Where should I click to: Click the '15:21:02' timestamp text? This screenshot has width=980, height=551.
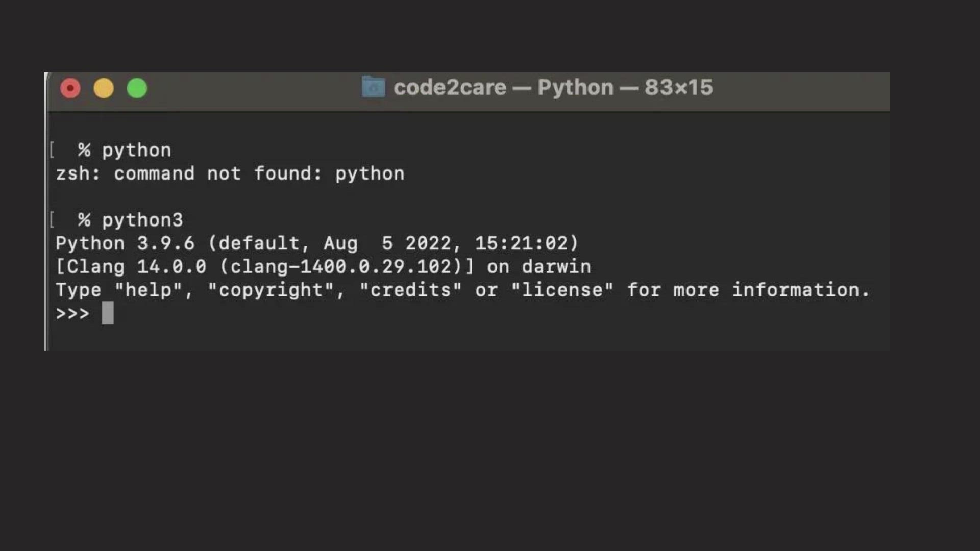point(521,243)
